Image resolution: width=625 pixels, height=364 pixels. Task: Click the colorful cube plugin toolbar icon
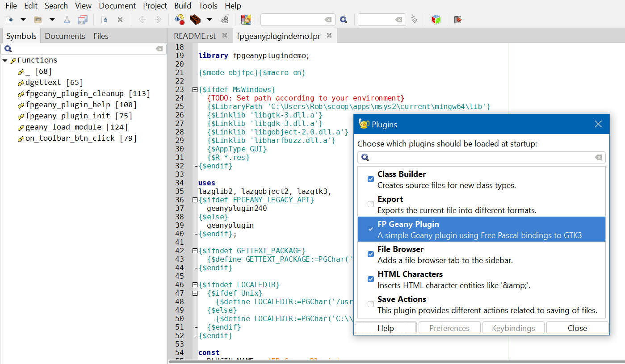tap(436, 20)
